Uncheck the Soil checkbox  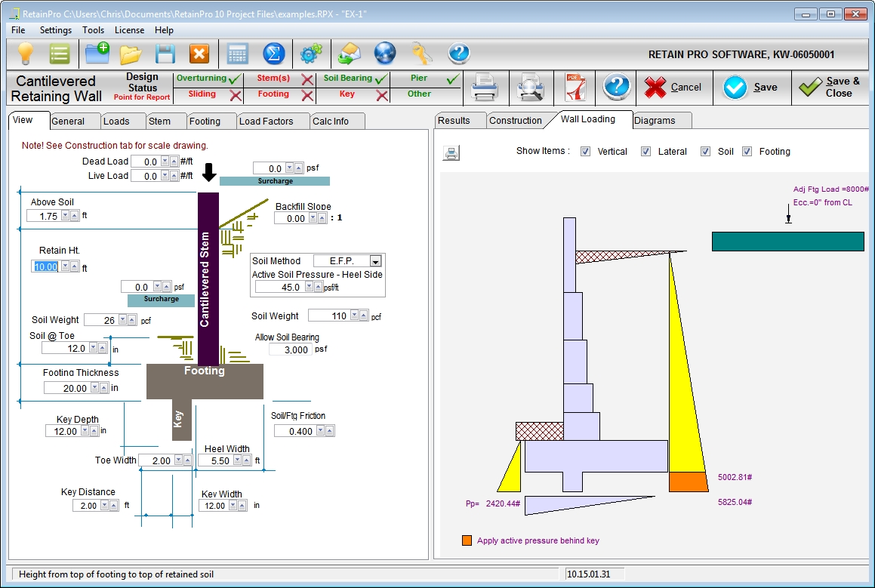[x=705, y=152]
